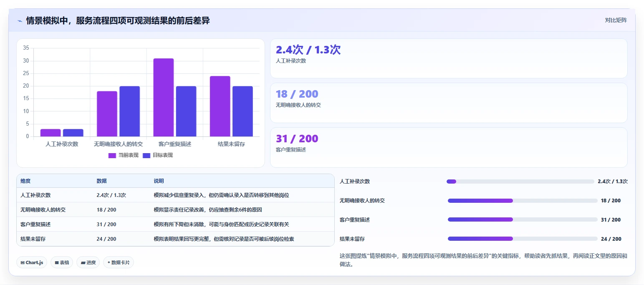Select the 表格 chip
Image resolution: width=644 pixels, height=285 pixels.
62,262
